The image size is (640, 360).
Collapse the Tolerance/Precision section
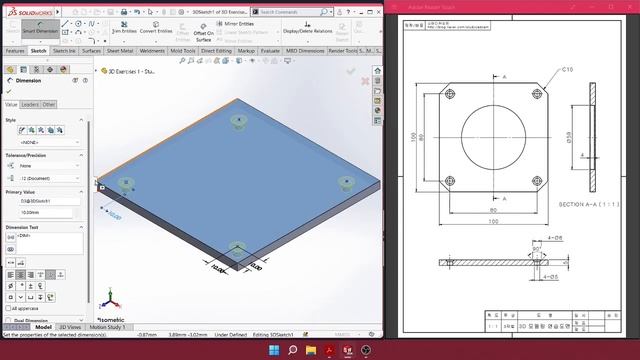tap(81, 156)
